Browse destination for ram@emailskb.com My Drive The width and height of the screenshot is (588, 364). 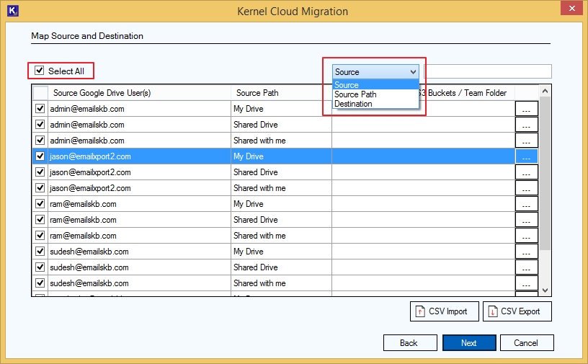click(527, 204)
